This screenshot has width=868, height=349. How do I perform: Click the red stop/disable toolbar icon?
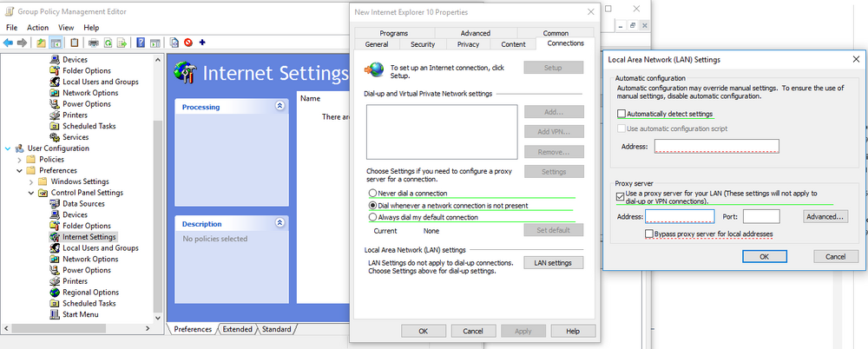coord(188,43)
